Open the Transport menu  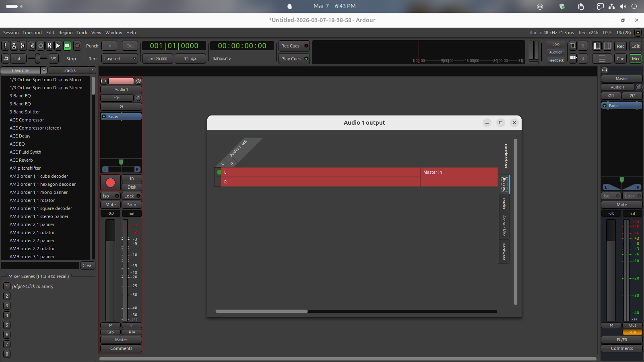[x=32, y=33]
